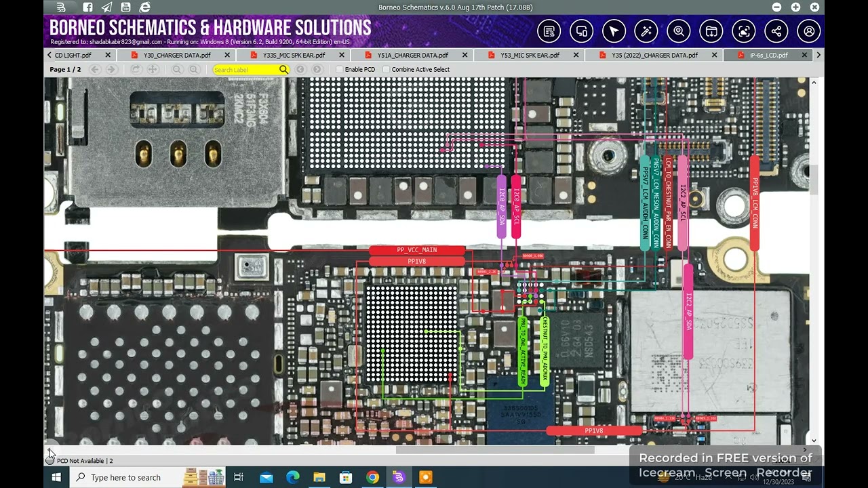
Task: Open Windows Start menu
Action: coord(56,477)
